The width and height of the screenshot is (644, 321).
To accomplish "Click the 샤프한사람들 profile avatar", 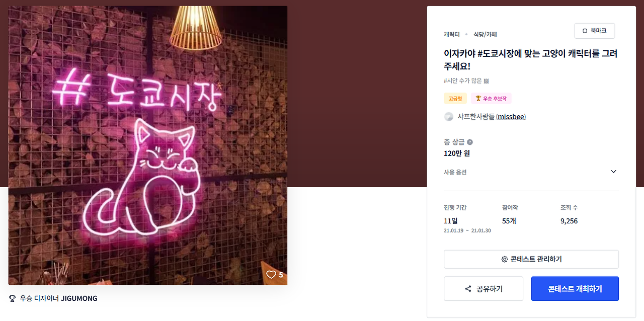I will (449, 117).
